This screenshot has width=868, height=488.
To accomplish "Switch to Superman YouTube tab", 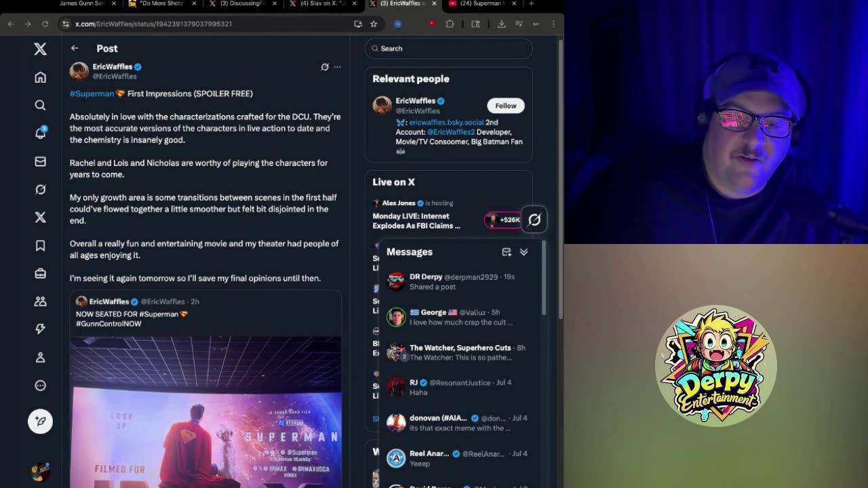I will coord(482,4).
